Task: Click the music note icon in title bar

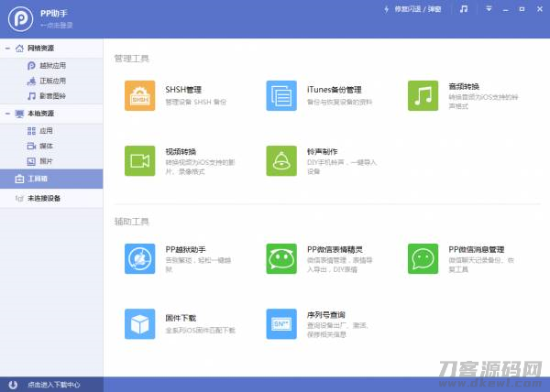Action: pyautogui.click(x=464, y=9)
